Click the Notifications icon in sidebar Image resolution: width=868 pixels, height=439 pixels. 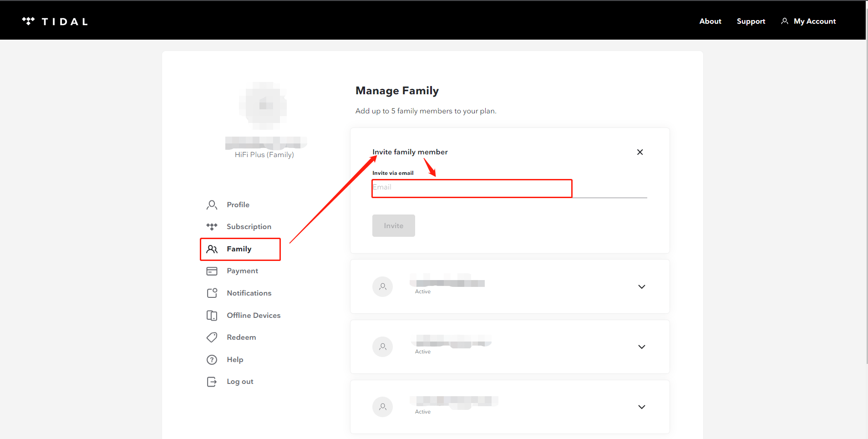coord(212,293)
